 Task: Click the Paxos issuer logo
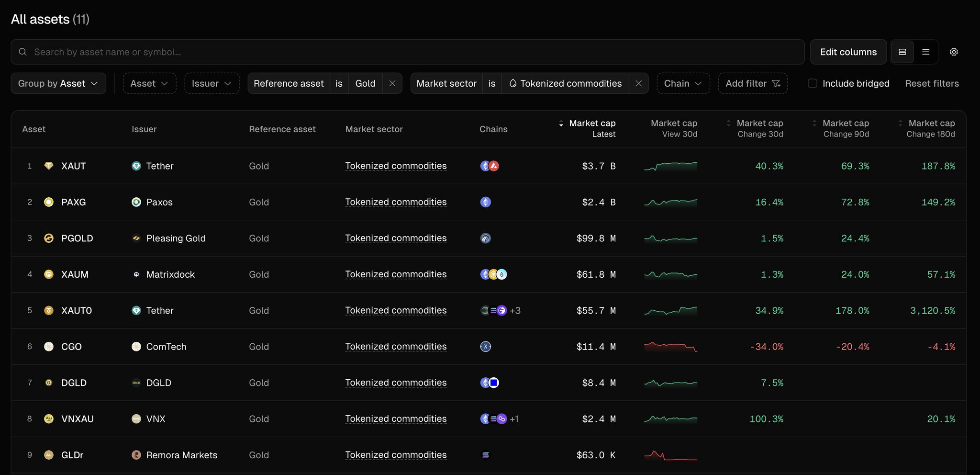(x=136, y=202)
